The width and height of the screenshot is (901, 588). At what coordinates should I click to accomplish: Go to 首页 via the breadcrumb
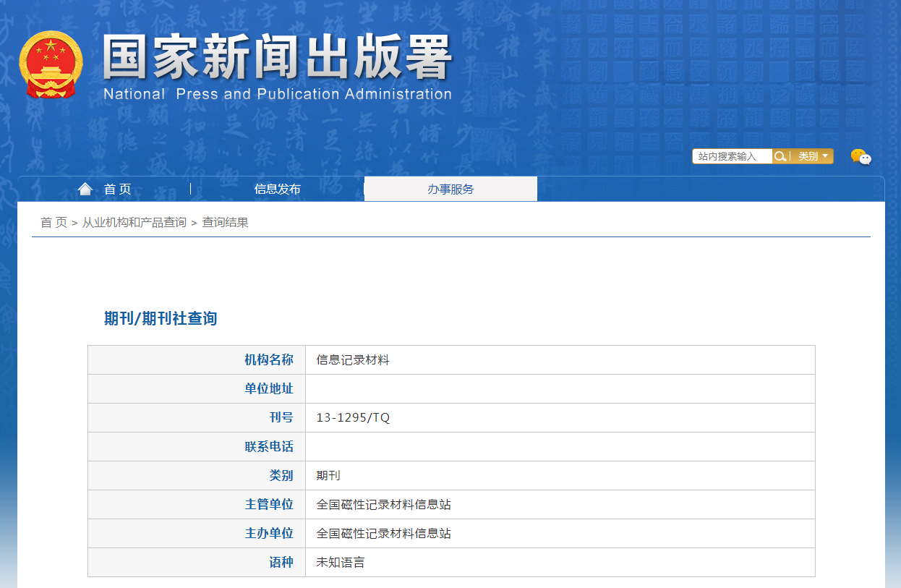point(54,223)
